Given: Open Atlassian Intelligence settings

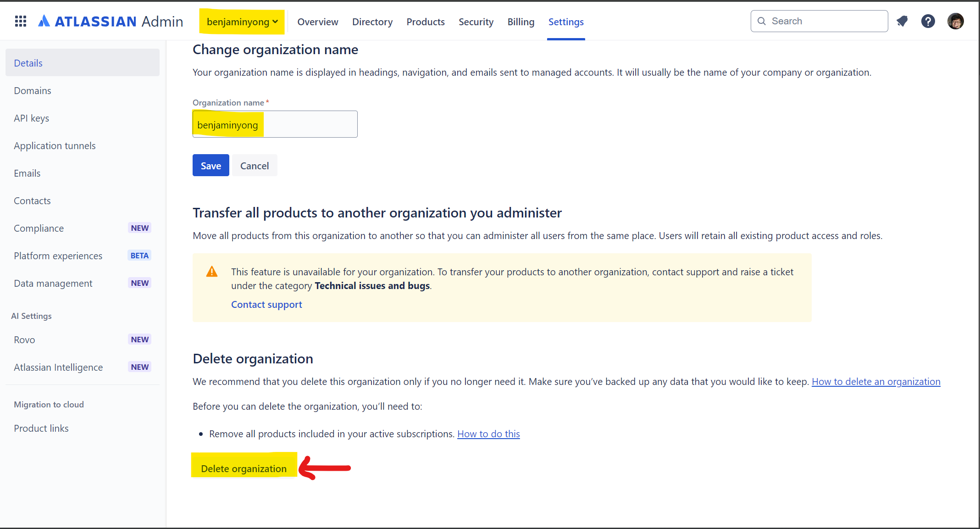Looking at the screenshot, I should tap(83, 367).
